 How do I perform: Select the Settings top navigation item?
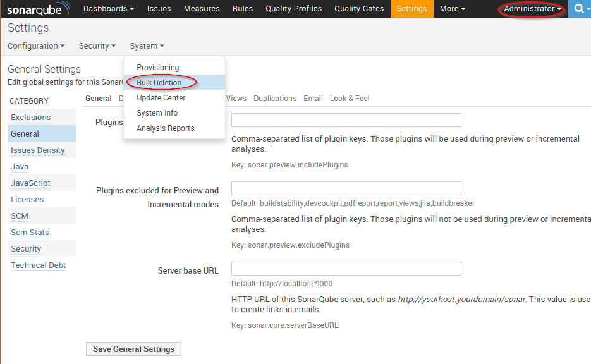pyautogui.click(x=411, y=9)
